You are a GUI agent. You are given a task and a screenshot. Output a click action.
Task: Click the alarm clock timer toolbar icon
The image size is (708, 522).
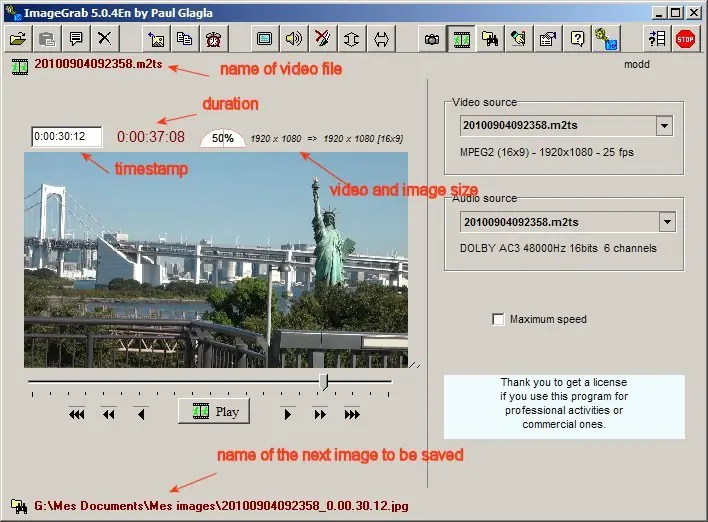213,39
